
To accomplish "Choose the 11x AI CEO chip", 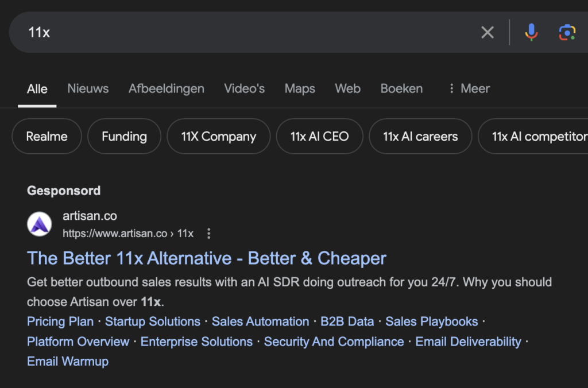I will point(319,137).
